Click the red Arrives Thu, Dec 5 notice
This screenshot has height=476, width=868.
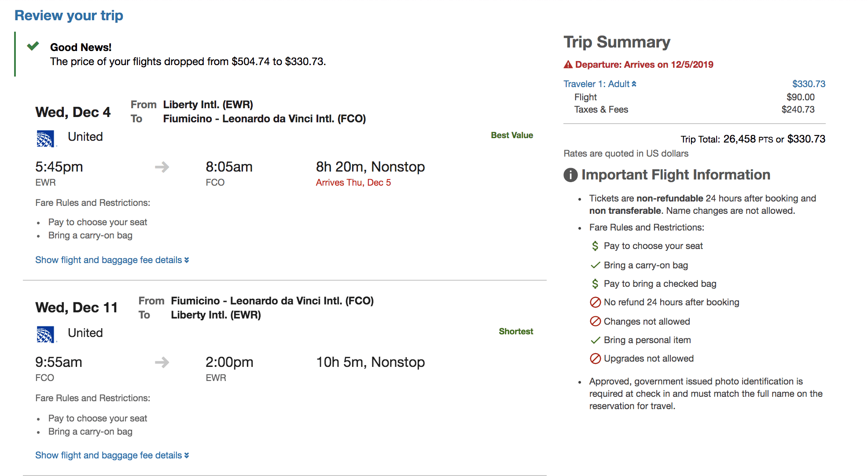pyautogui.click(x=353, y=183)
